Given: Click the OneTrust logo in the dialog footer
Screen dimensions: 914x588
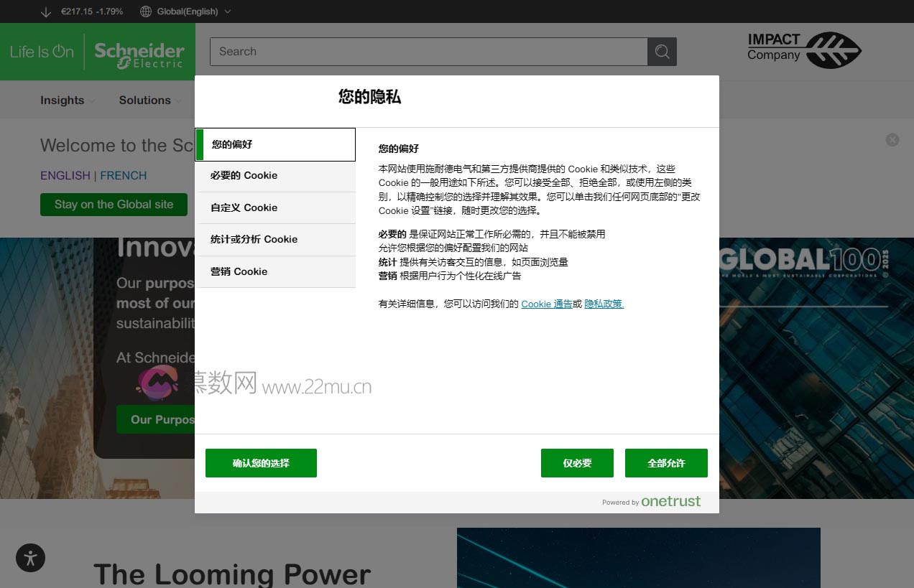Looking at the screenshot, I should click(x=670, y=501).
